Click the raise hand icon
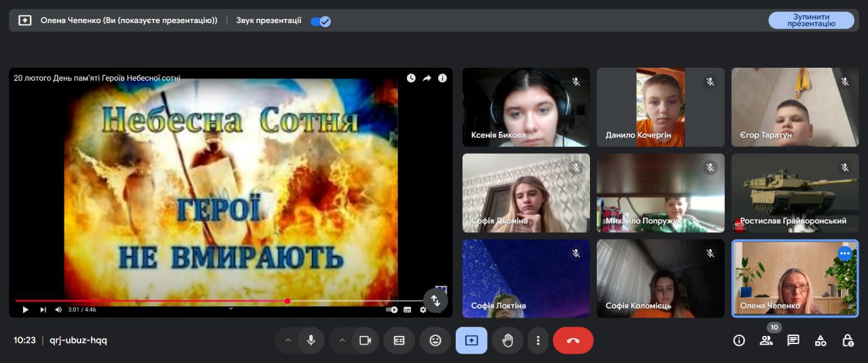The width and height of the screenshot is (868, 363). pyautogui.click(x=507, y=341)
